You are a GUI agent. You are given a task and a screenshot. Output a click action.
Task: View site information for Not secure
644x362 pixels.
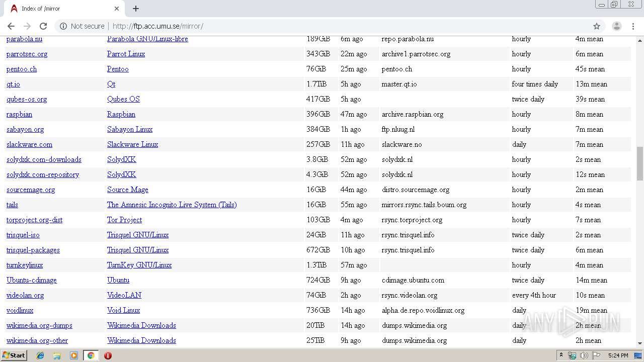82,26
